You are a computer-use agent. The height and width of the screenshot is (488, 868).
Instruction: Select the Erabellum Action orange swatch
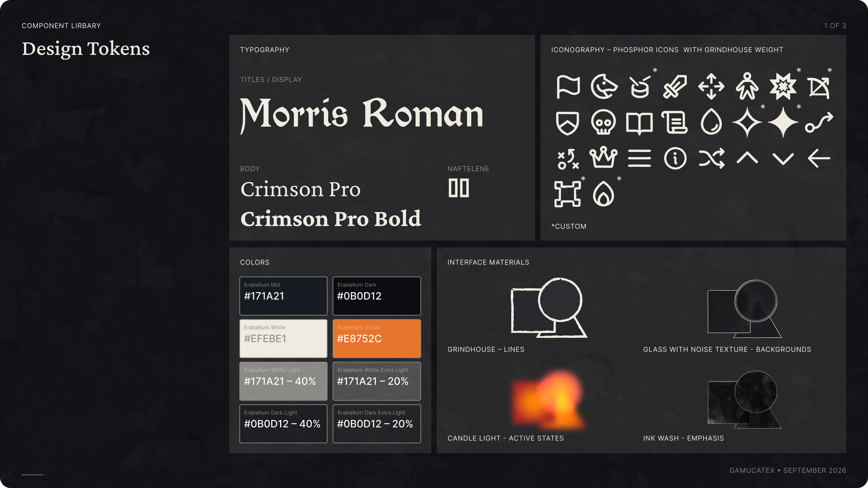(x=377, y=338)
